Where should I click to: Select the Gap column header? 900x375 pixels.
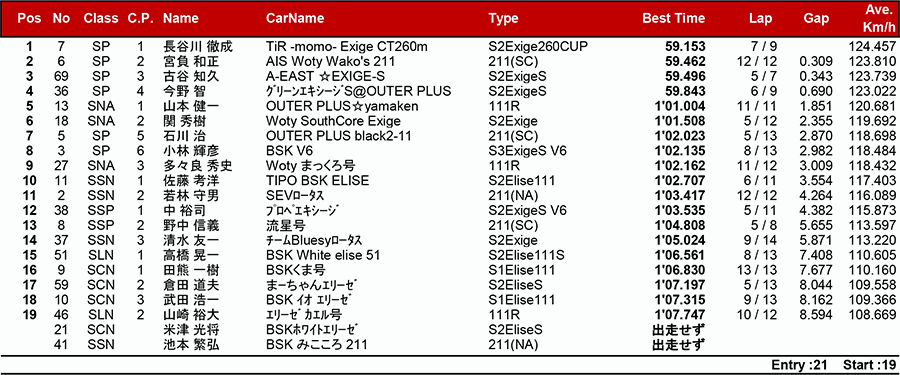816,18
